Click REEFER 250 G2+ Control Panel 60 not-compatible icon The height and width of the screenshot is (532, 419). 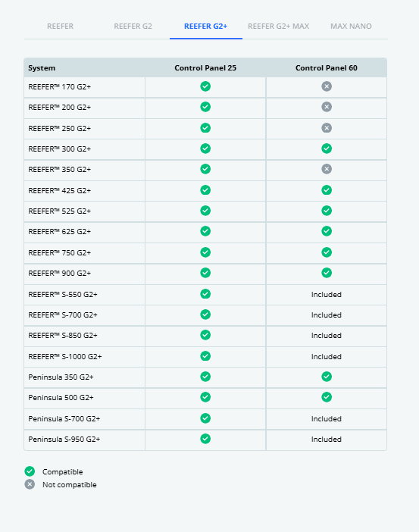click(327, 128)
